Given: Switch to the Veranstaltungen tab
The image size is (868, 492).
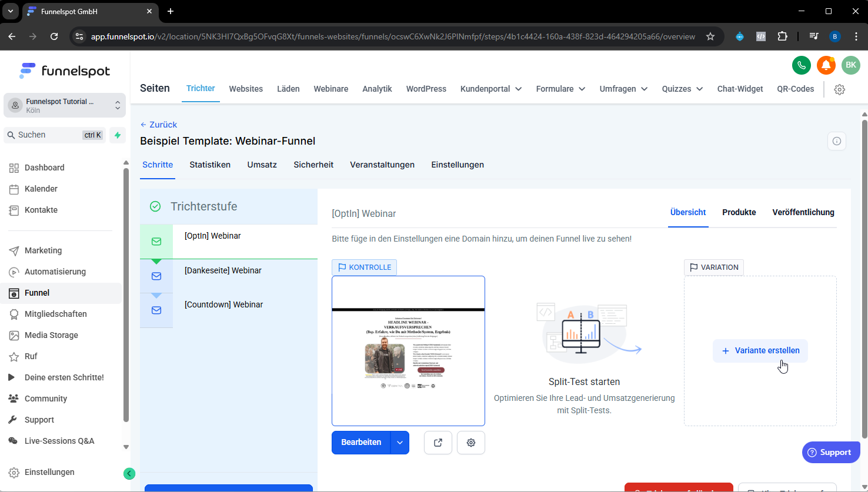Looking at the screenshot, I should 382,165.
